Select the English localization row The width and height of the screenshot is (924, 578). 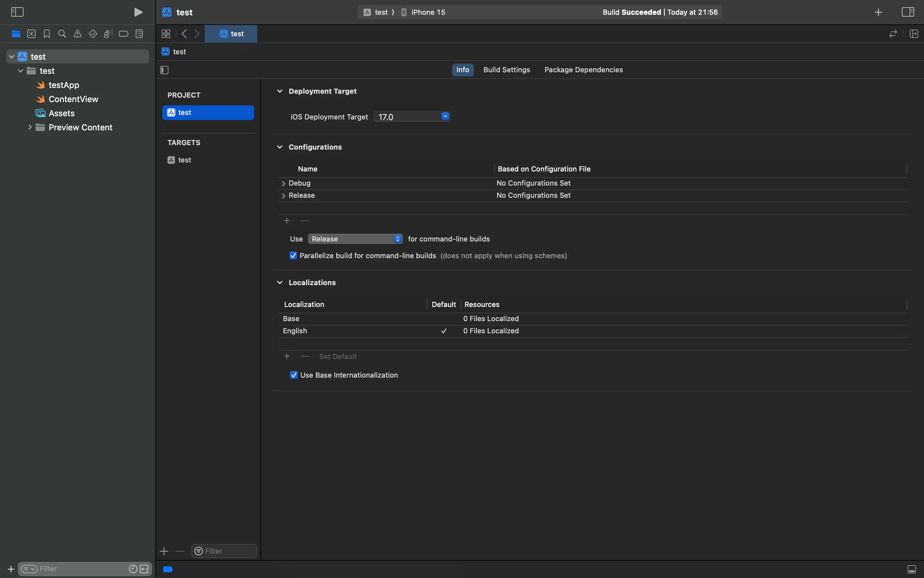tap(592, 331)
